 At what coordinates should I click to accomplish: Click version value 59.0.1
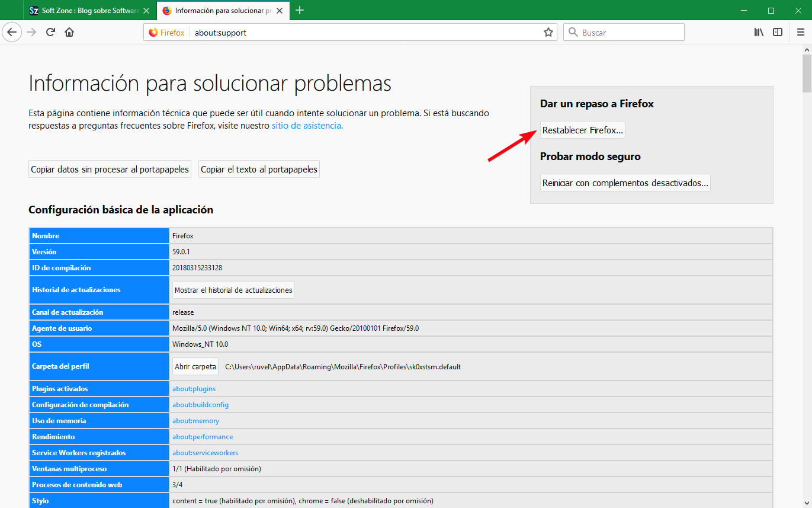point(181,252)
